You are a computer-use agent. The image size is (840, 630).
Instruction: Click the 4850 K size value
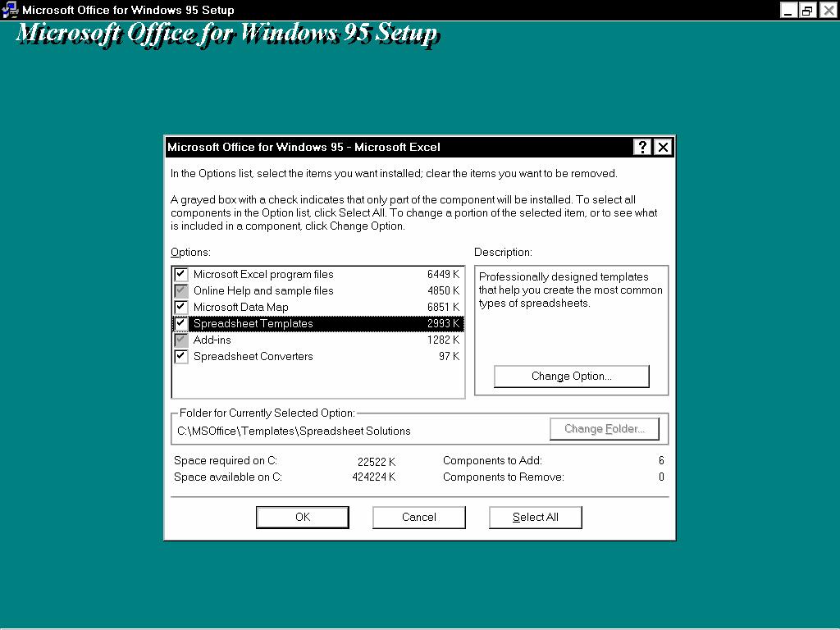[x=444, y=291]
